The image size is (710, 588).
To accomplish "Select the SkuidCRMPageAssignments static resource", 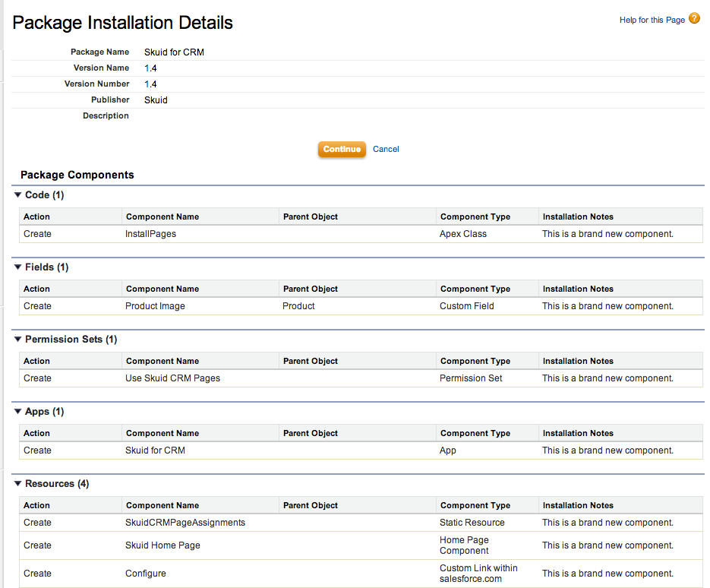I will [185, 523].
